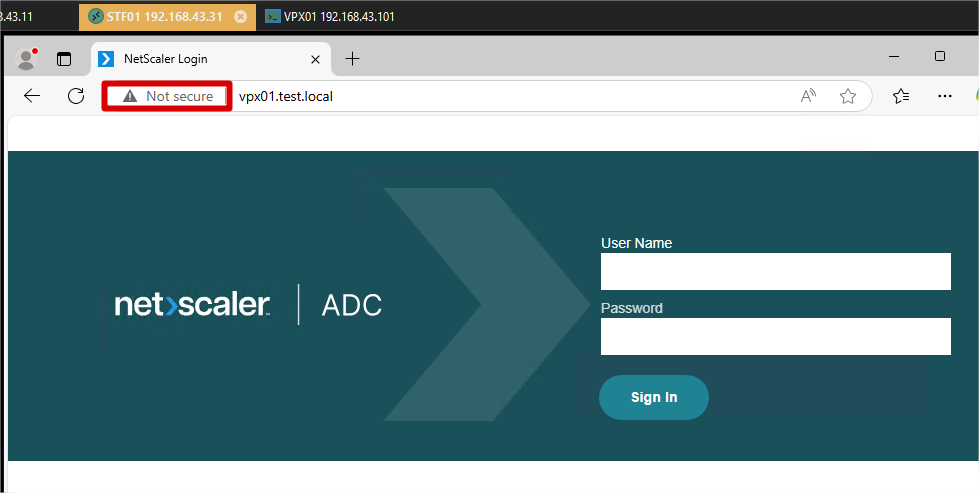Click the NetScaler tab favicon
Viewport: 979px width, 493px height.
pos(106,59)
